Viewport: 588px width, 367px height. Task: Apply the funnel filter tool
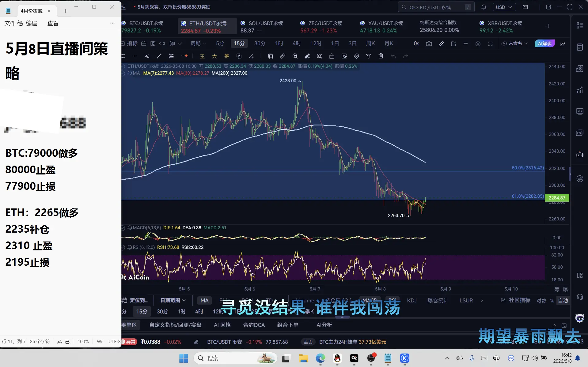[x=369, y=56]
